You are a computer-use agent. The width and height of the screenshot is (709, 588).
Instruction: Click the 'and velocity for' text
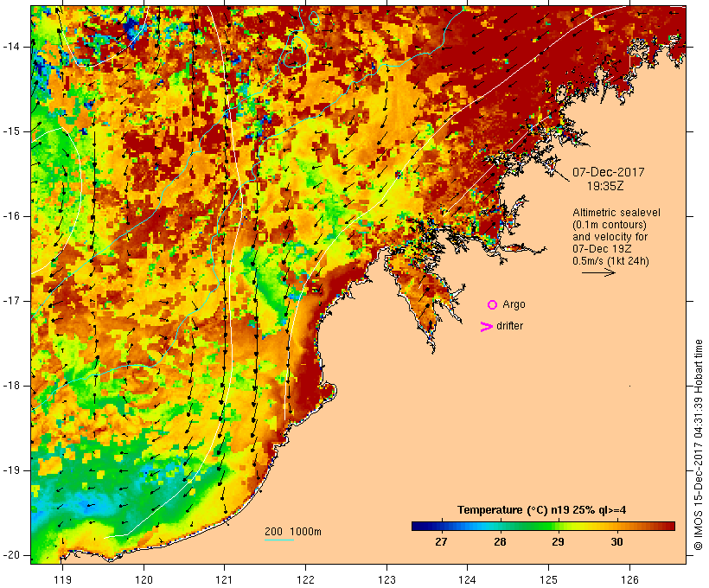(x=610, y=237)
